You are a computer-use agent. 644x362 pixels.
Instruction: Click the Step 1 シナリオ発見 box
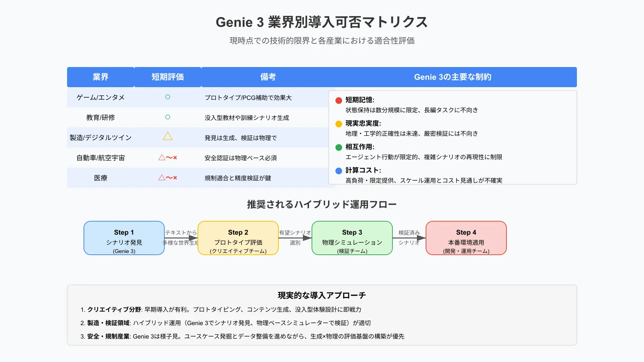click(x=124, y=238)
